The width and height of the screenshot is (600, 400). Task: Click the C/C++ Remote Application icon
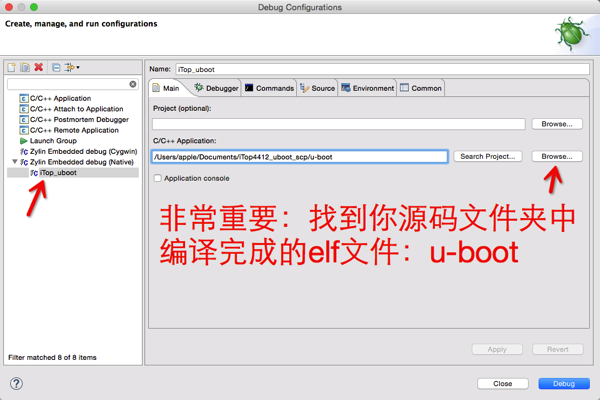tap(24, 131)
